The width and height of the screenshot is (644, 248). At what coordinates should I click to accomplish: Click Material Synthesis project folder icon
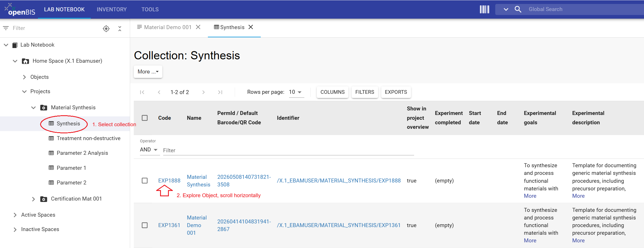44,108
